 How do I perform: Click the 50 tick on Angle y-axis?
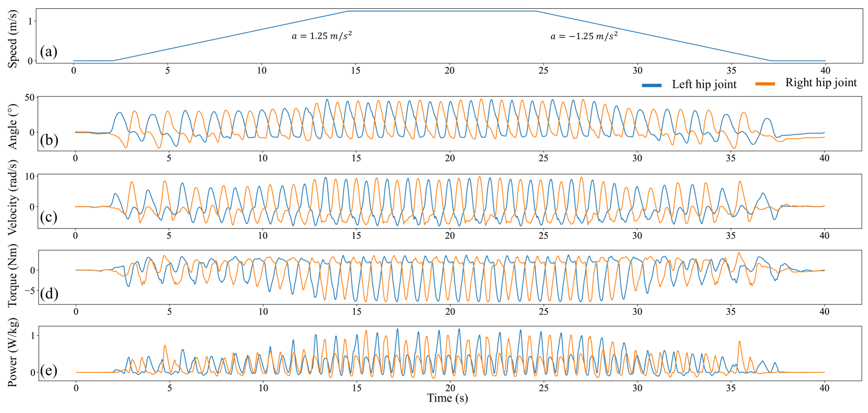29,98
